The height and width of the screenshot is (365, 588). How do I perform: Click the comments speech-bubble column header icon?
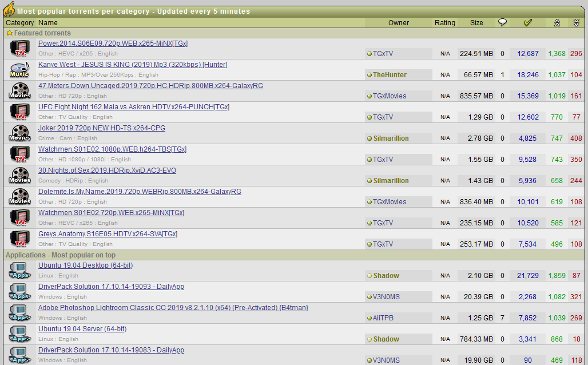pyautogui.click(x=503, y=22)
